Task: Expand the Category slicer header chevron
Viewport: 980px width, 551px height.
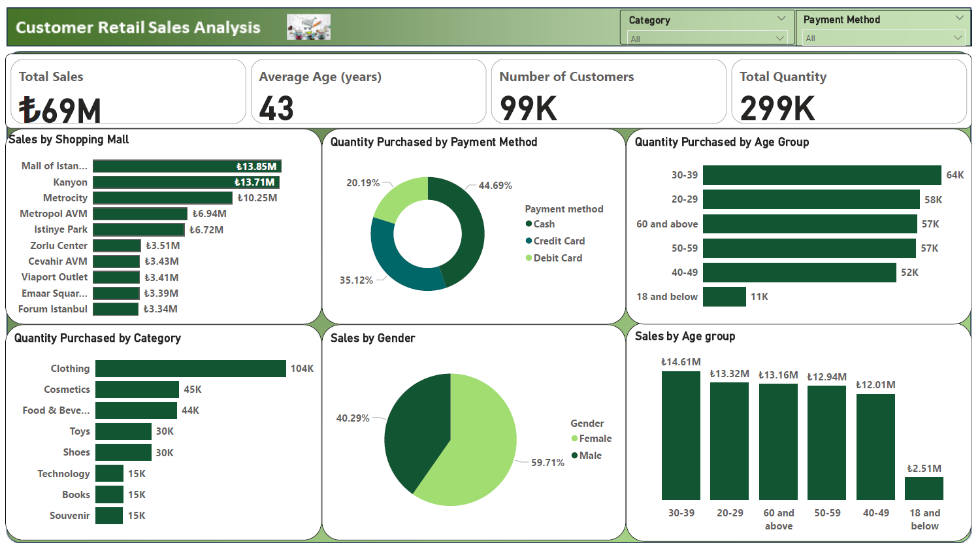Action: (x=781, y=19)
